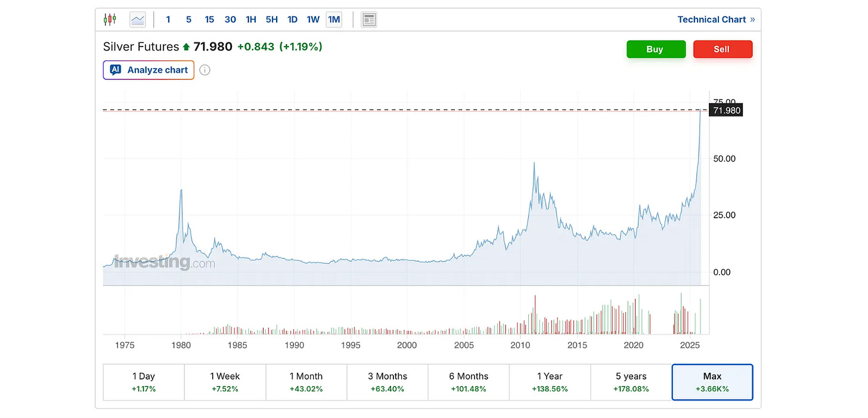Screen dimensions: 868x418
Task: Select the area chart type icon
Action: coord(138,20)
